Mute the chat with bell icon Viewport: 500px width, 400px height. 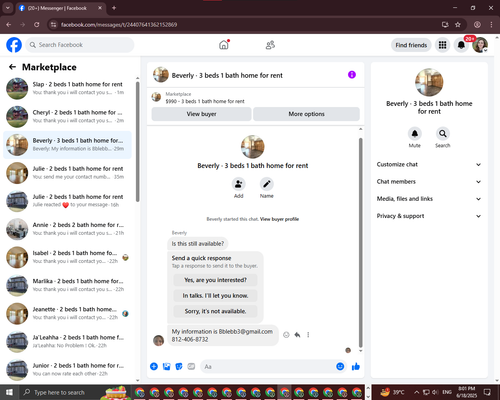point(414,134)
